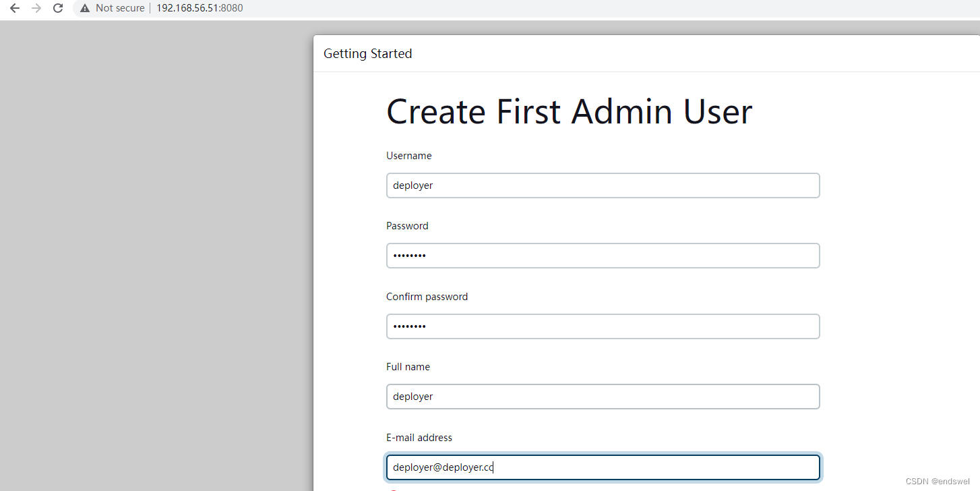Focus the Password input field
The height and width of the screenshot is (491, 980).
click(603, 256)
